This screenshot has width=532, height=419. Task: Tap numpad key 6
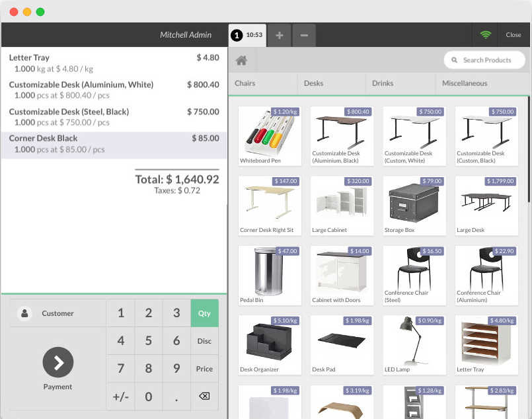[x=176, y=341]
